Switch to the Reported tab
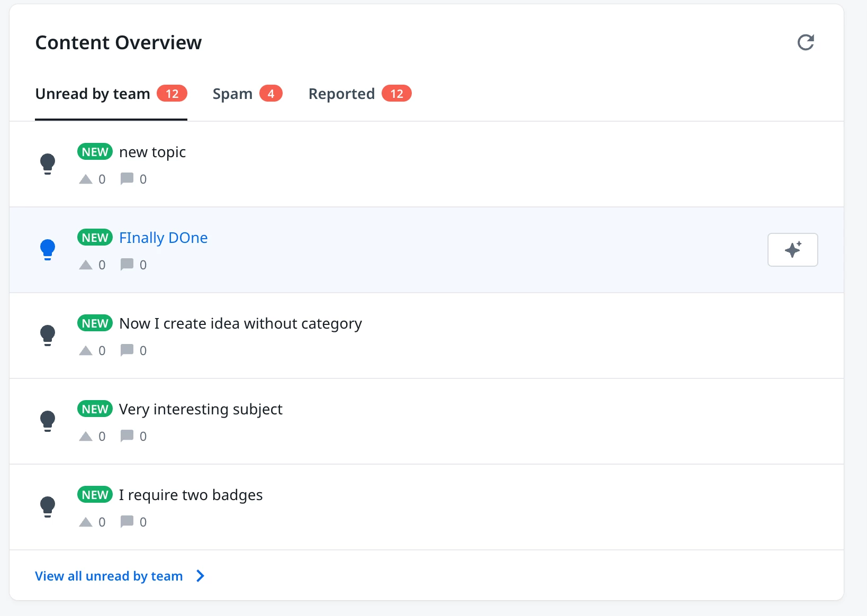867x616 pixels. click(341, 94)
